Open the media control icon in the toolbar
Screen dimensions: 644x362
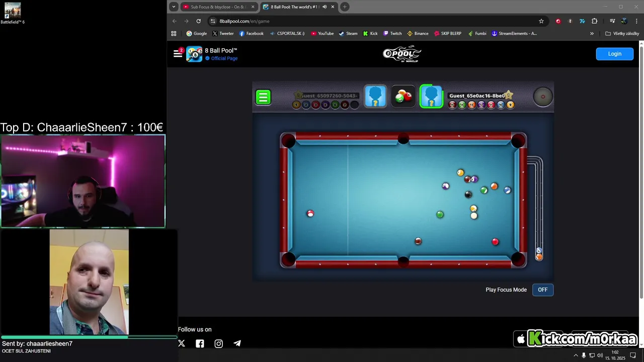coord(612,21)
